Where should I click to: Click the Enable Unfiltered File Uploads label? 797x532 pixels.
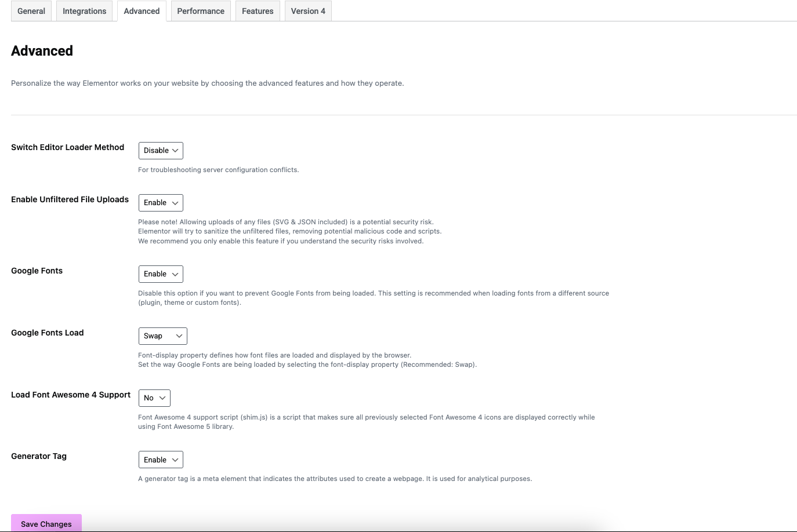coord(70,199)
